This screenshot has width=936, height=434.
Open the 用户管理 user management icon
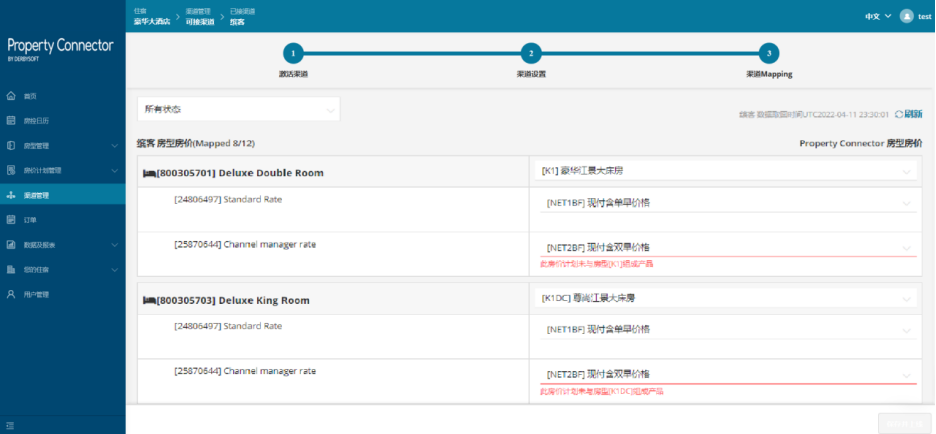click(11, 294)
